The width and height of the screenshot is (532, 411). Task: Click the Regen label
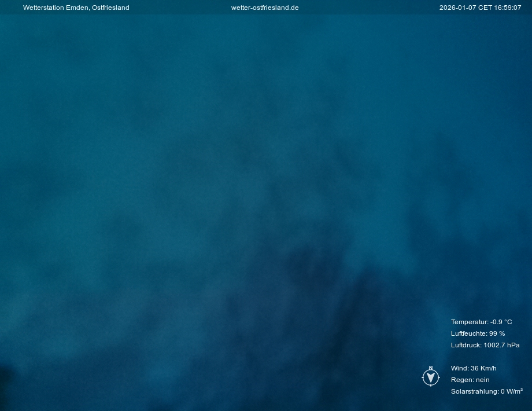pyautogui.click(x=462, y=380)
